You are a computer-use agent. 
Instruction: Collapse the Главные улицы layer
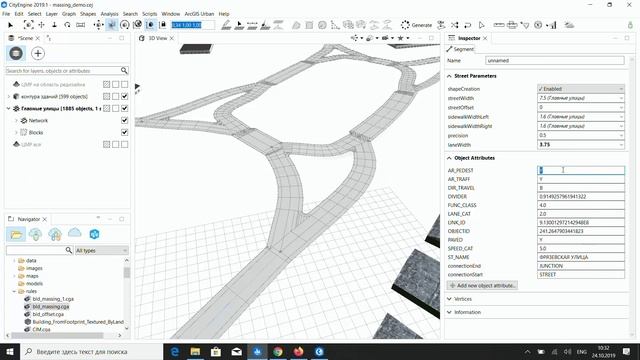pyautogui.click(x=9, y=109)
